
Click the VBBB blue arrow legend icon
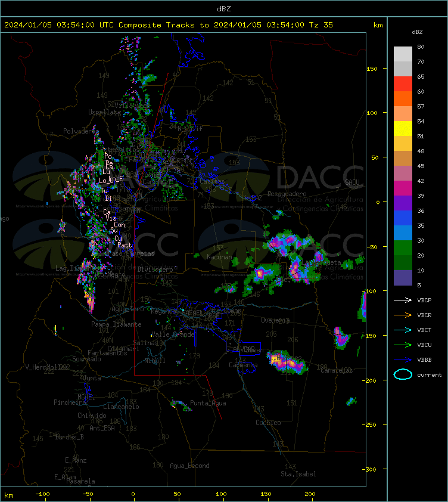click(403, 360)
